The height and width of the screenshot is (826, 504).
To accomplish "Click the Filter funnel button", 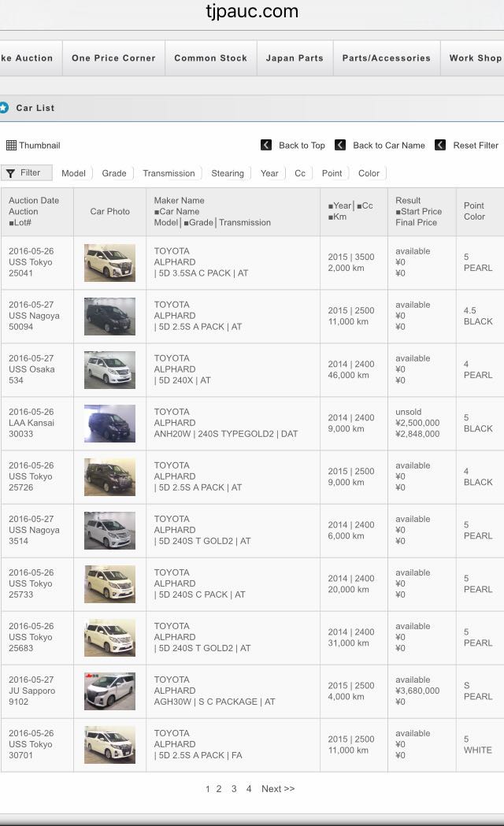I will click(x=26, y=173).
